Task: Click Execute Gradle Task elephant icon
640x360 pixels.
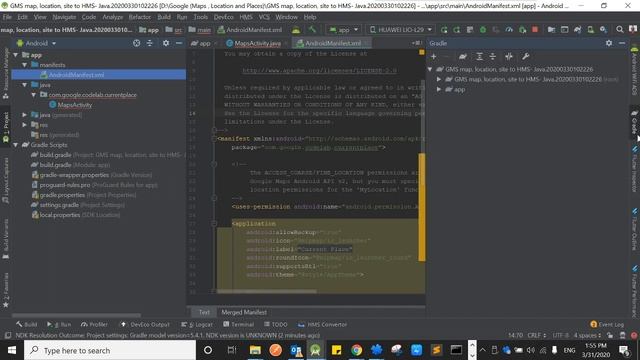Action: click(x=462, y=56)
